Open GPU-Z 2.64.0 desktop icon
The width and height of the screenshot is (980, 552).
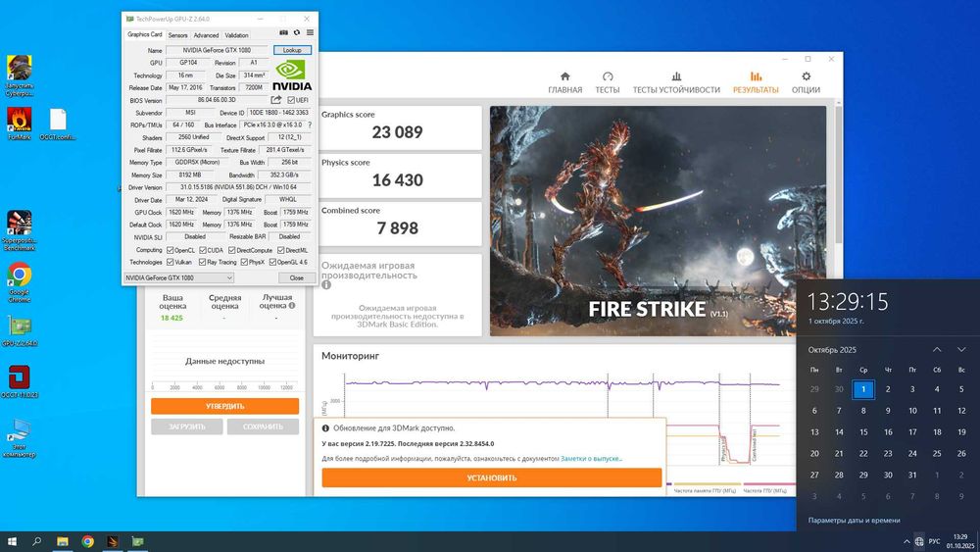coord(20,330)
